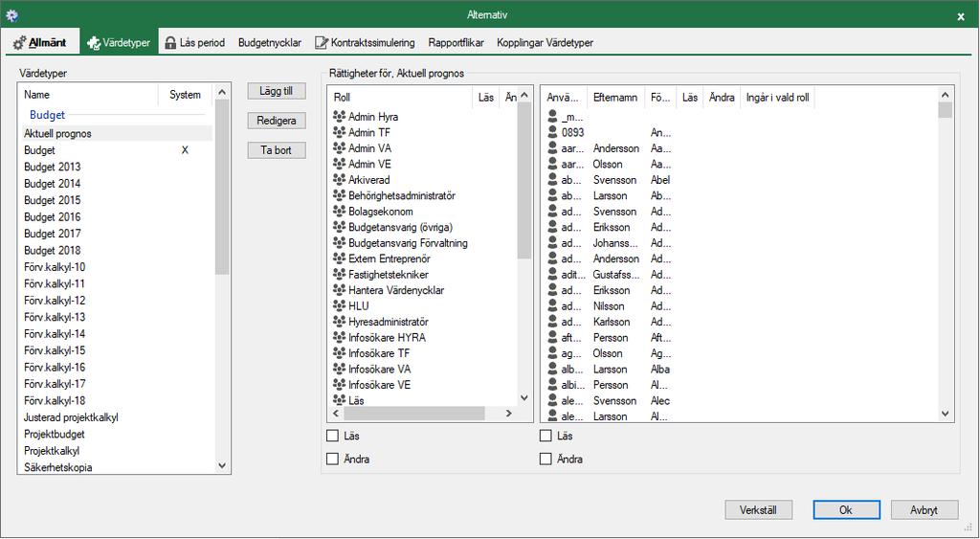Image resolution: width=980 pixels, height=539 pixels.
Task: Open the Allmänt tab
Action: (40, 42)
